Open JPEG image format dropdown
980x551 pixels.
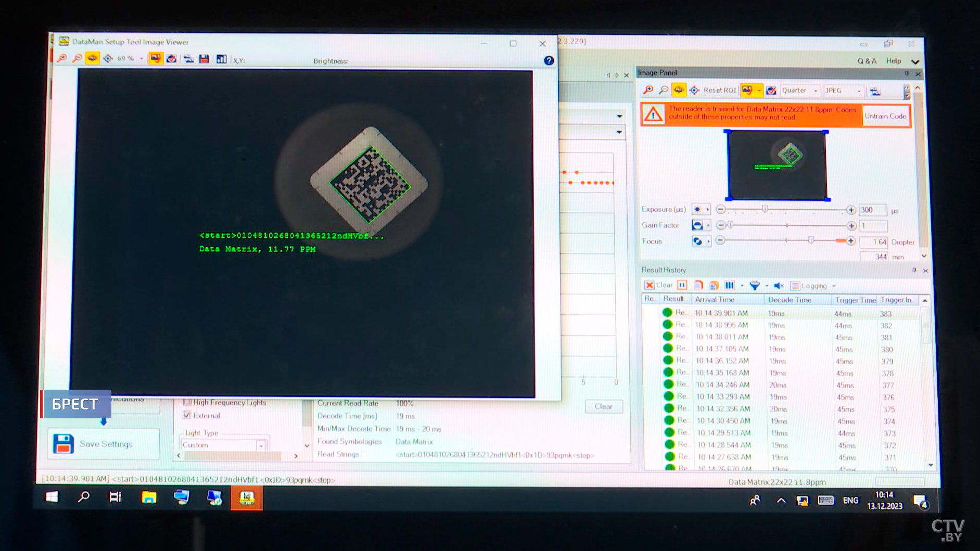(x=859, y=92)
